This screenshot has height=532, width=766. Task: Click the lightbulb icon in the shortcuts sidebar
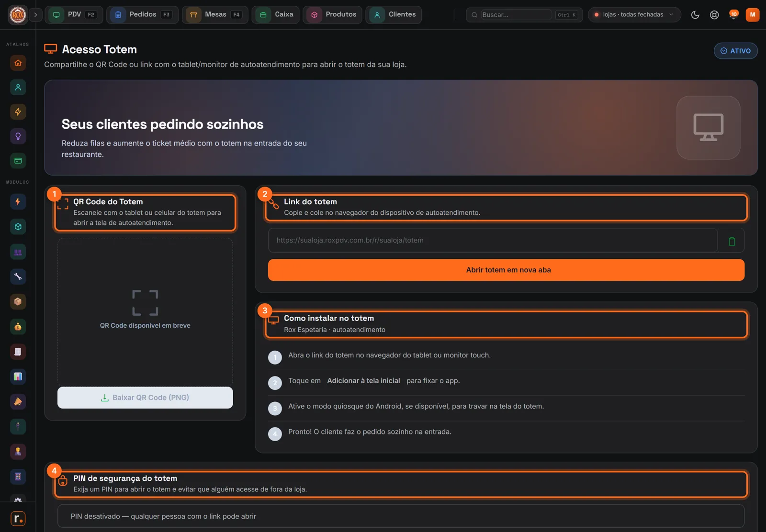tap(18, 136)
